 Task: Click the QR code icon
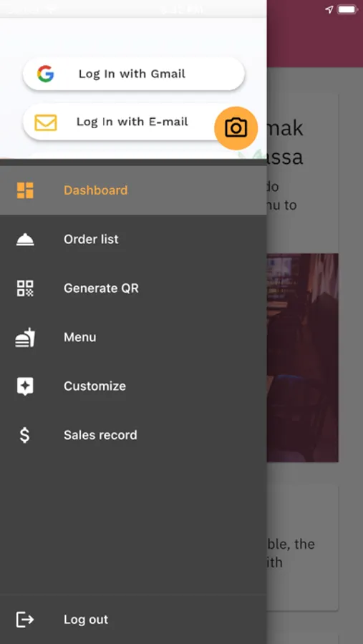coord(25,288)
